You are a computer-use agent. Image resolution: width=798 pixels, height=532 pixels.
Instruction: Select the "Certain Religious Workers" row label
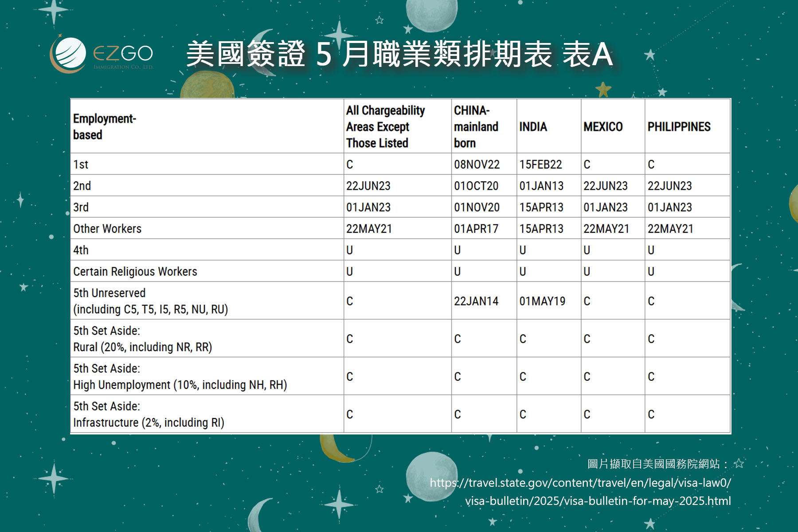click(135, 271)
